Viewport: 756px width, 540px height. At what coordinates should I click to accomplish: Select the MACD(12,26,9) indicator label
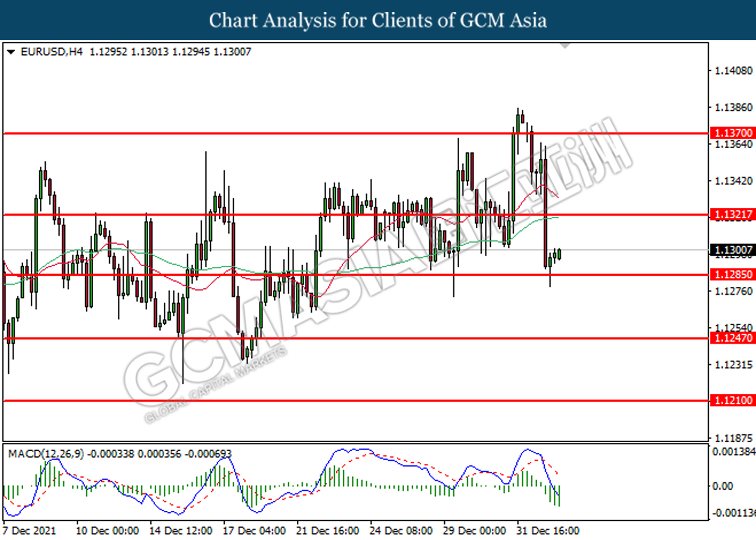click(46, 454)
